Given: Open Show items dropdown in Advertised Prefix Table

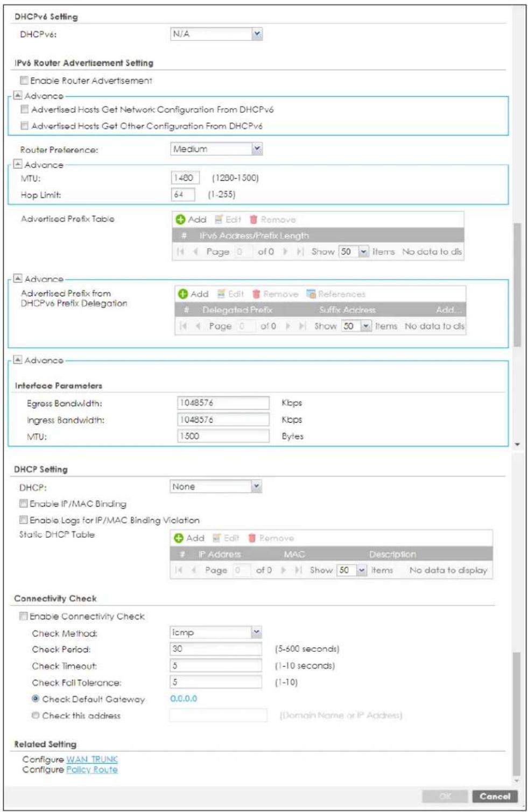Looking at the screenshot, I should point(354,252).
